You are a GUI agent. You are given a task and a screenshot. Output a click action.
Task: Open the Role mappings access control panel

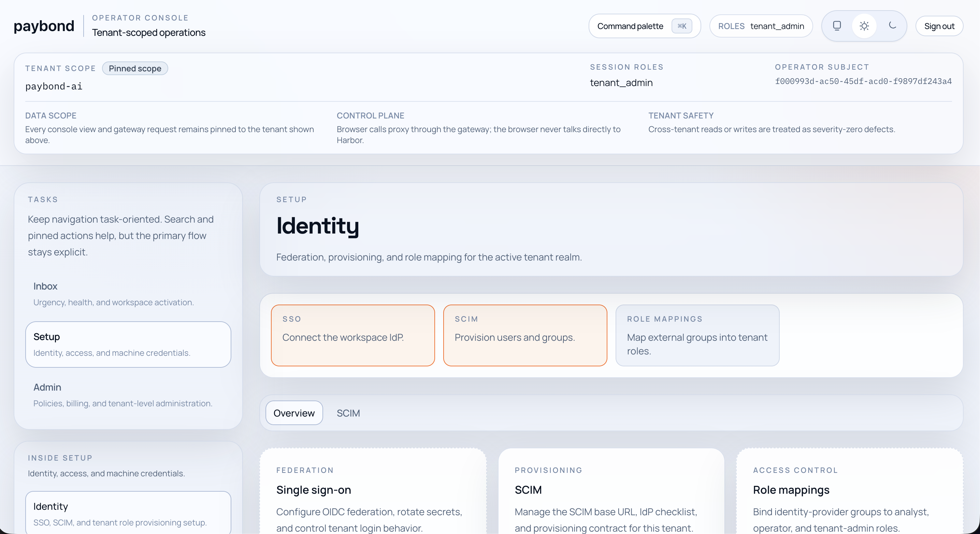tap(849, 495)
